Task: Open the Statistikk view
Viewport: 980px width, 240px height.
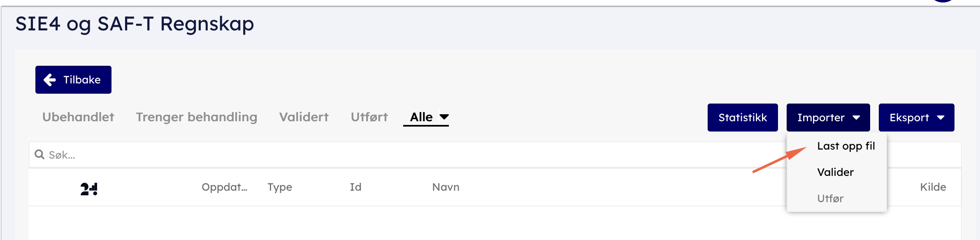Action: point(742,118)
